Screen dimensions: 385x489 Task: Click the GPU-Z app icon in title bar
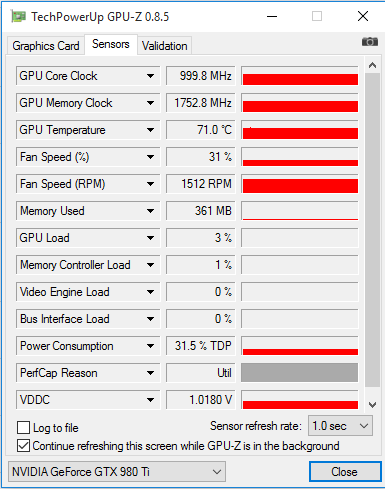point(18,16)
